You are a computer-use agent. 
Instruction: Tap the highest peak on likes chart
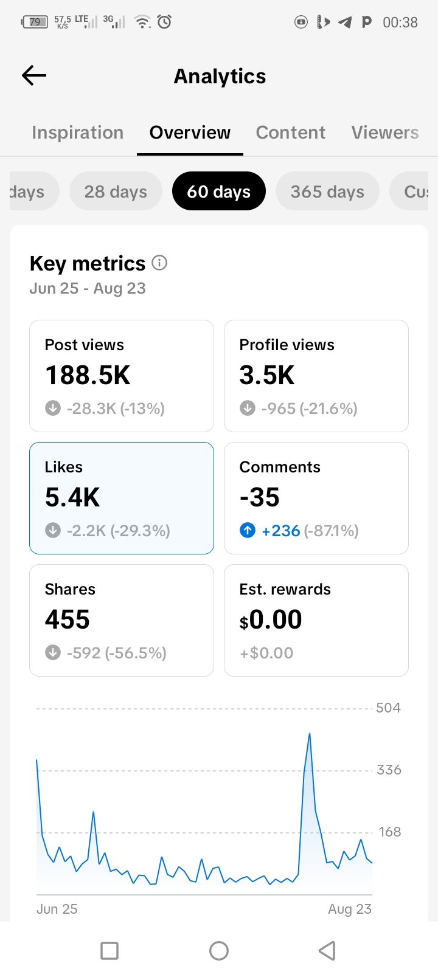tap(310, 734)
